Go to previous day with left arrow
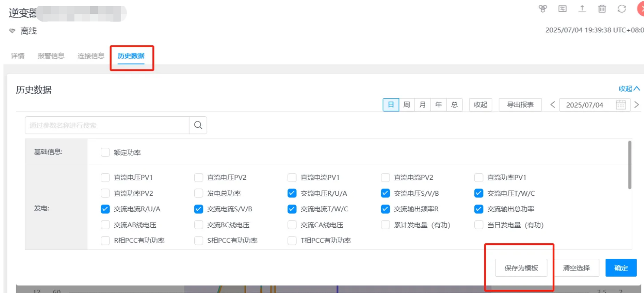The width and height of the screenshot is (644, 293). [x=553, y=105]
